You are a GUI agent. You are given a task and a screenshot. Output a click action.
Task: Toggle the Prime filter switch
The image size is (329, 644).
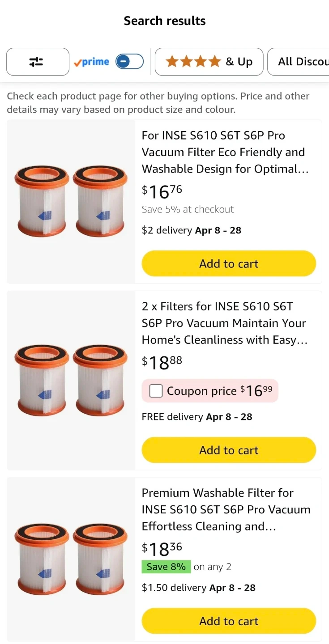129,62
